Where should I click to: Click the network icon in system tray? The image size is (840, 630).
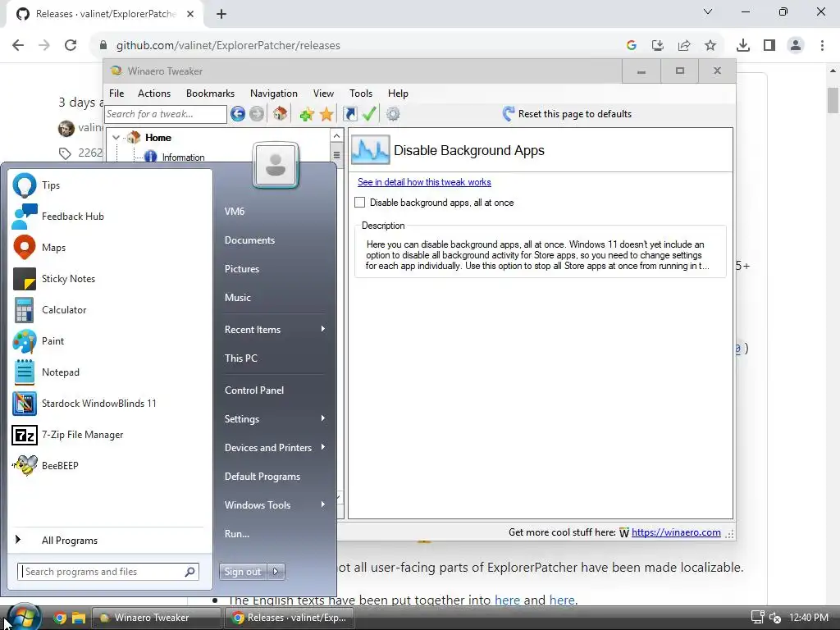757,618
